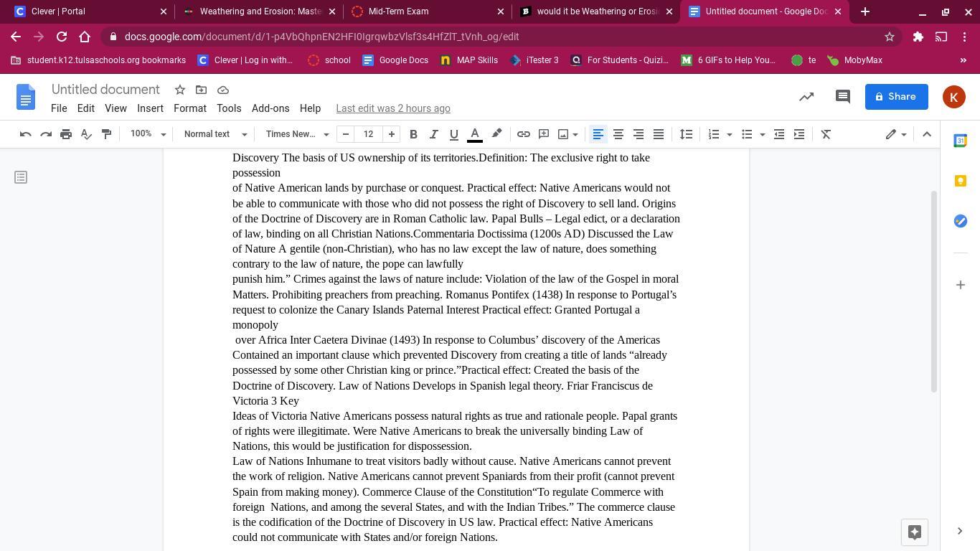Image resolution: width=980 pixels, height=551 pixels.
Task: Insert an image from the toolbar
Action: 563,134
